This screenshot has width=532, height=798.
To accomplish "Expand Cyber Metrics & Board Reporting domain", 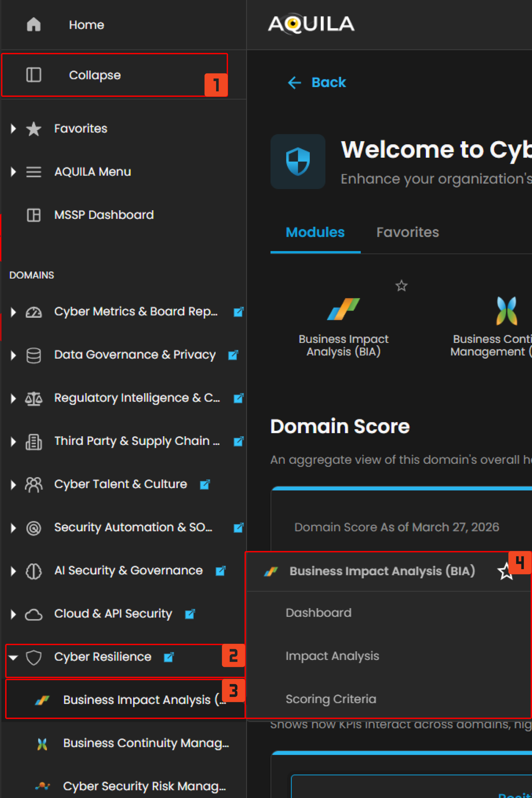I will [x=13, y=312].
